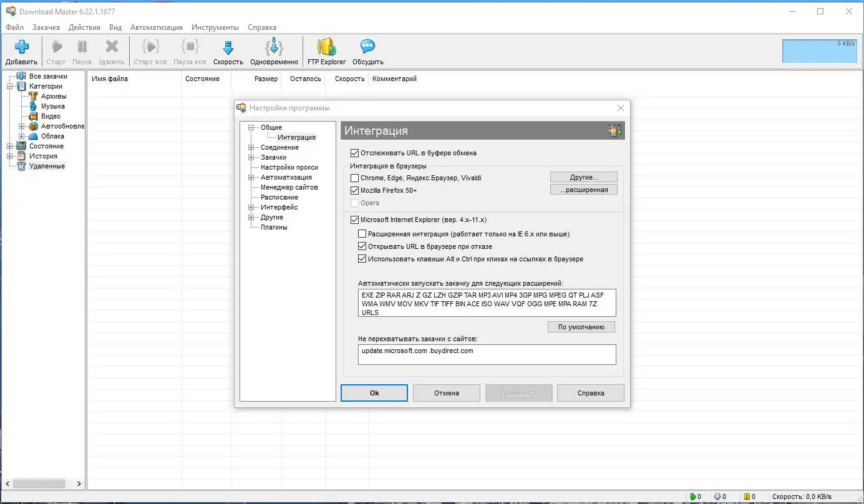Click the Пауза toolbar icon

tap(82, 47)
